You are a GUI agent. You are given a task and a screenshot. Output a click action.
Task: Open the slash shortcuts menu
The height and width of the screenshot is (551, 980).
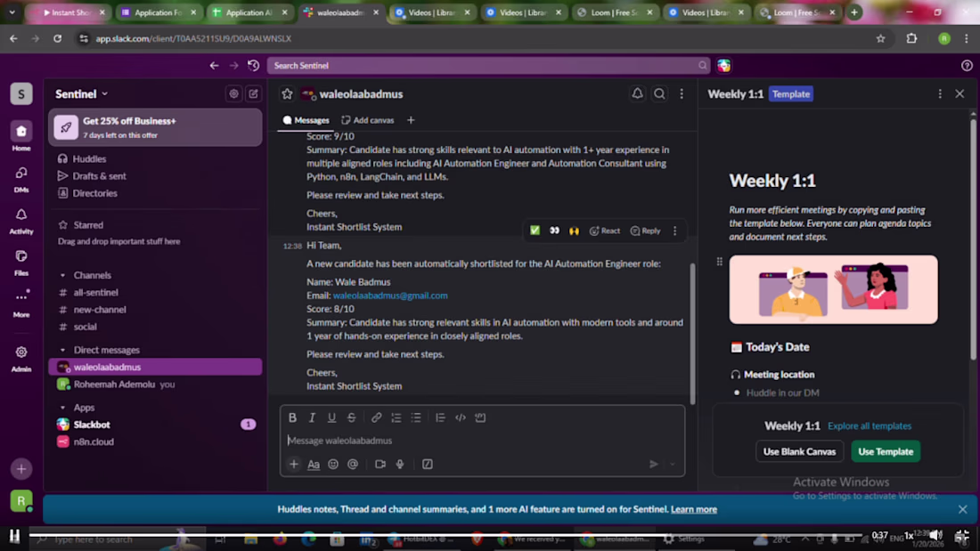click(x=428, y=464)
